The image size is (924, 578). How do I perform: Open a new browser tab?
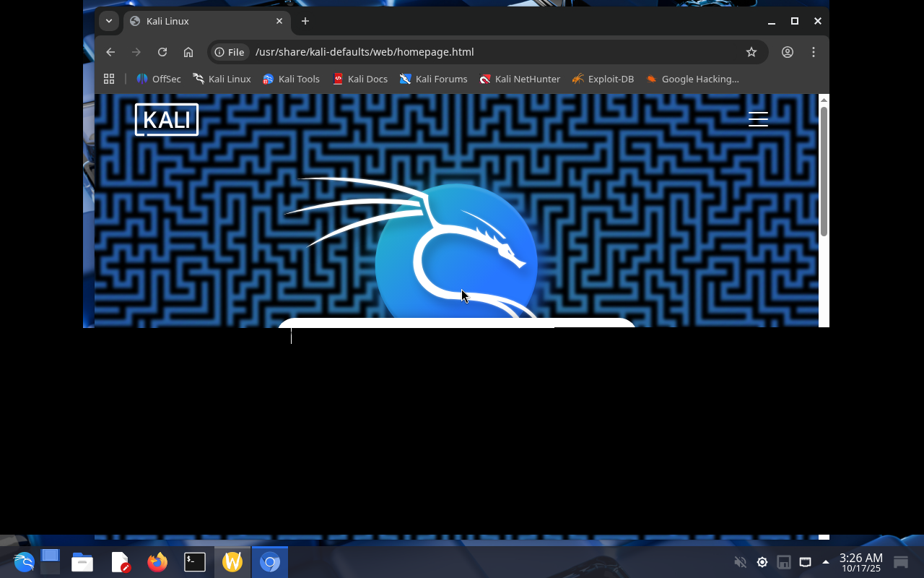click(x=305, y=21)
